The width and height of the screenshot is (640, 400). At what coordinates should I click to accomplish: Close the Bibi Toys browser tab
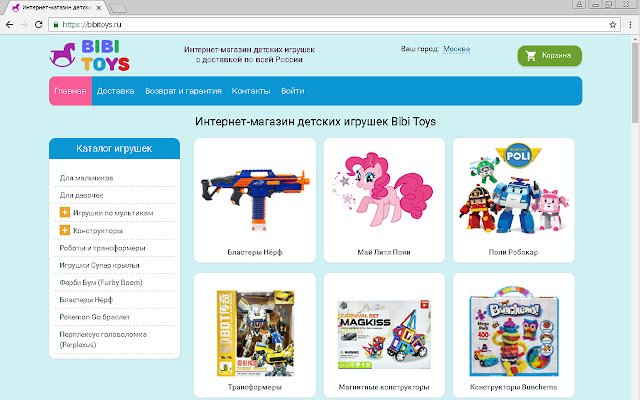[x=98, y=8]
